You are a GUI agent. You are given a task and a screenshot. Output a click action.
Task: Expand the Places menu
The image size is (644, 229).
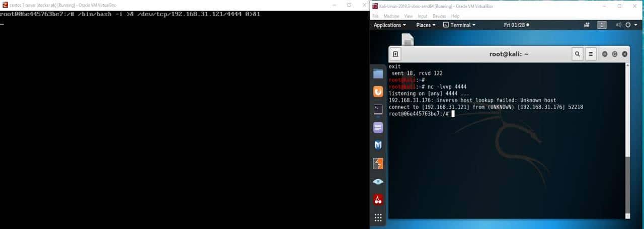(x=426, y=25)
